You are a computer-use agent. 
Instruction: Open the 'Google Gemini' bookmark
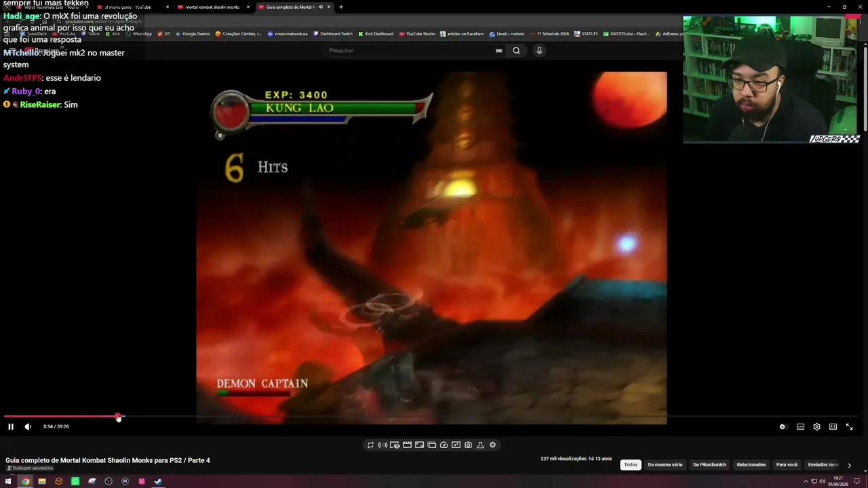(193, 34)
